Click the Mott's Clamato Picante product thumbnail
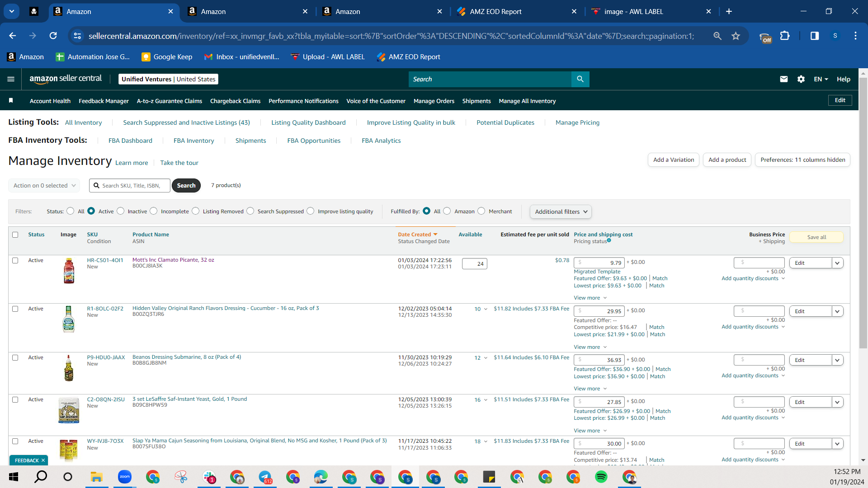 (x=69, y=271)
